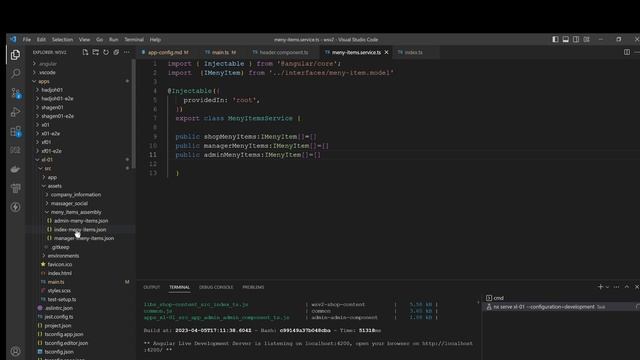This screenshot has width=640, height=360.
Task: Switch to the main.ts editor tab
Action: tap(220, 52)
